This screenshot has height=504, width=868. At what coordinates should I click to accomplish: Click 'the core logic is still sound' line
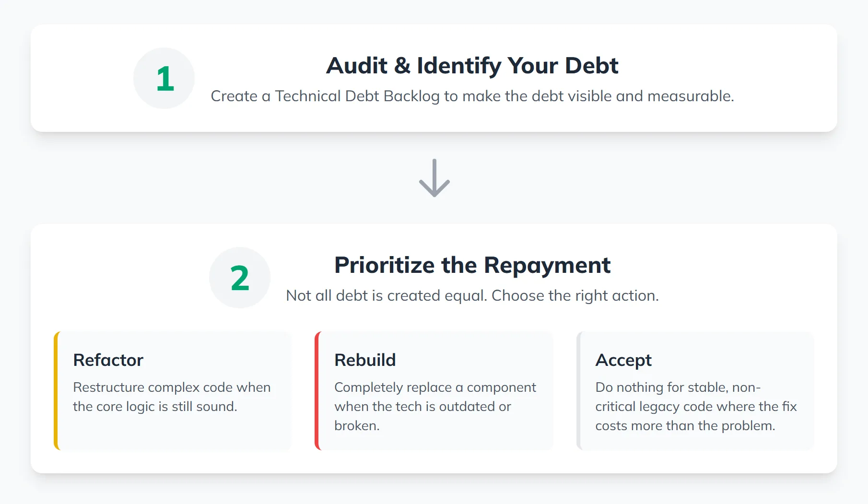155,407
